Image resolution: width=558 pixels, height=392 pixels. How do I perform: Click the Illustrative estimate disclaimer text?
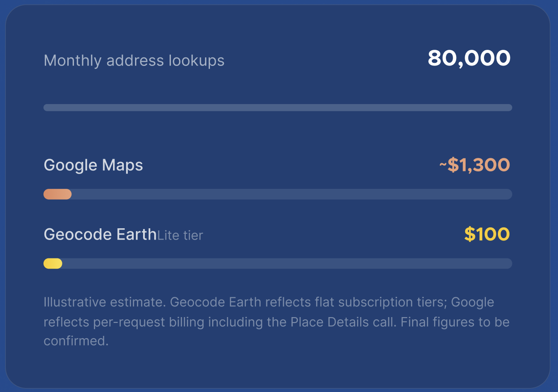point(277,322)
